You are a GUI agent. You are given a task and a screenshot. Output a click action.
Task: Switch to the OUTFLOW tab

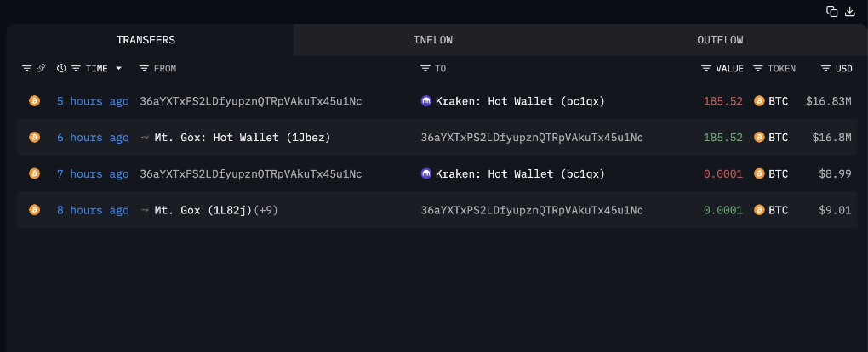pyautogui.click(x=720, y=40)
